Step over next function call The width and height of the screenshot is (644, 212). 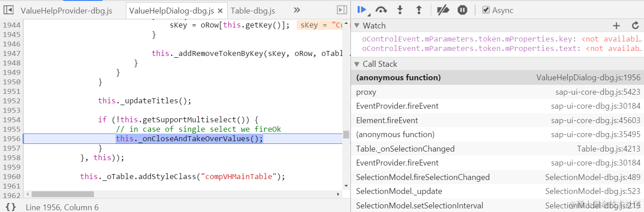click(x=381, y=10)
